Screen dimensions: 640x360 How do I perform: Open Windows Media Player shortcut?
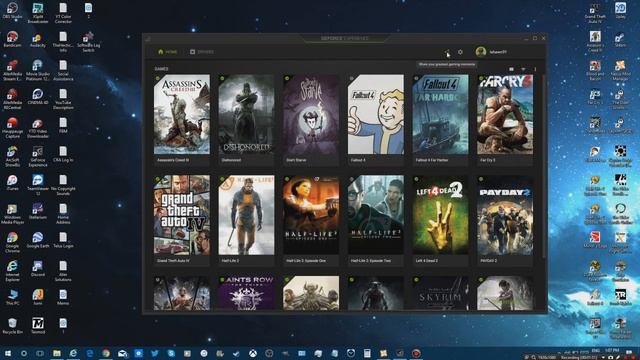tap(12, 214)
